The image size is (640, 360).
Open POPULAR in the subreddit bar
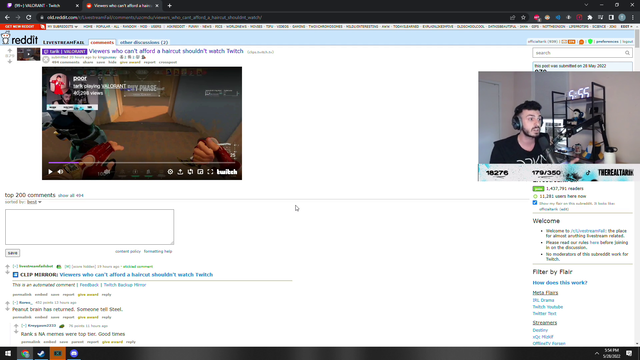click(103, 27)
